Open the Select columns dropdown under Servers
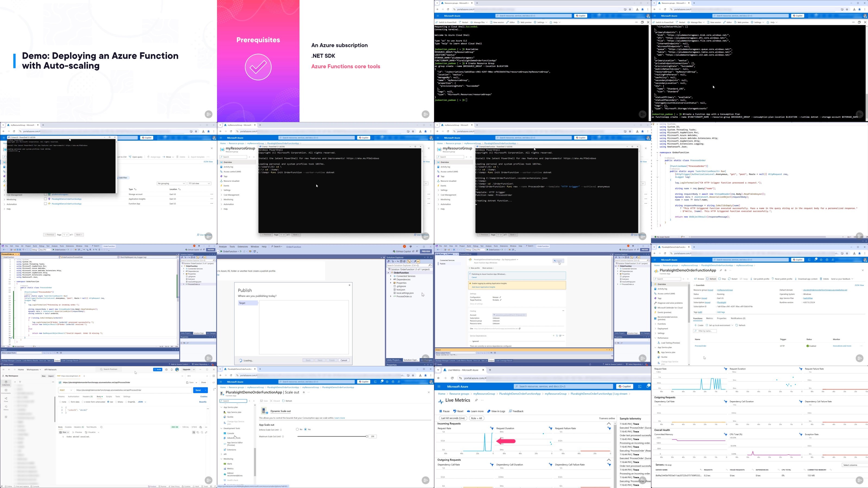 pyautogui.click(x=855, y=465)
